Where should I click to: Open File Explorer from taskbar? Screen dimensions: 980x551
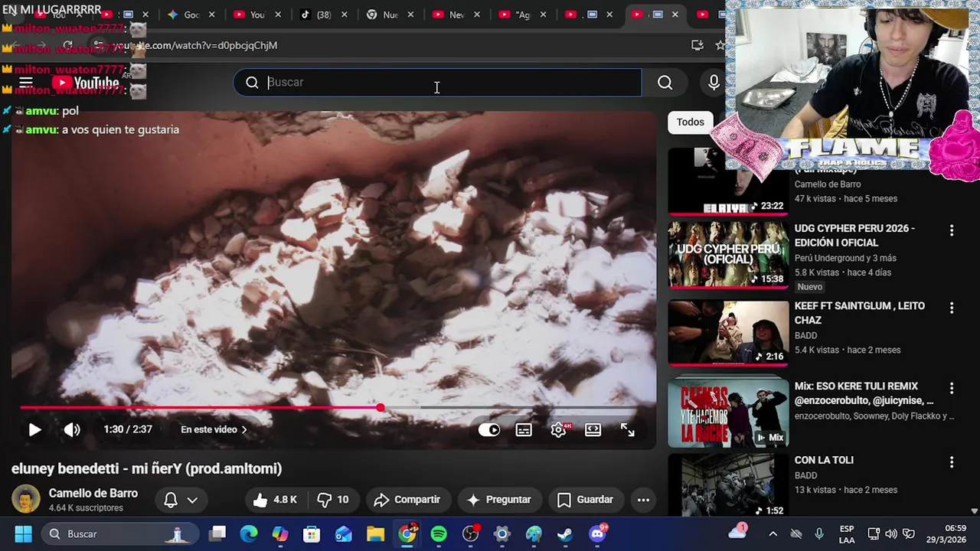click(375, 534)
